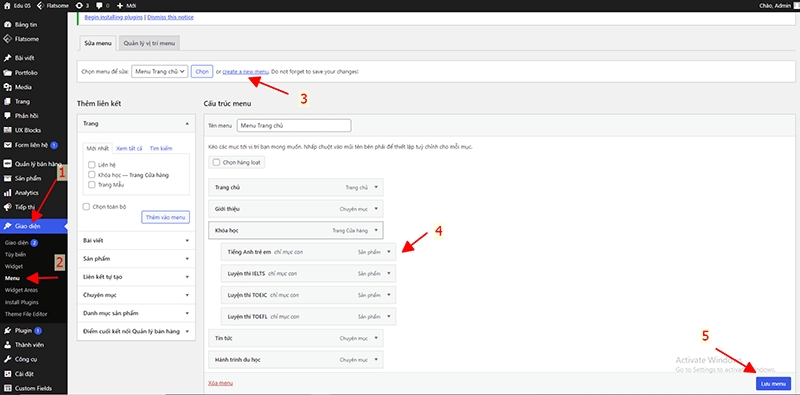Open the Menu Trang chủ select dropdown
800x395 pixels.
coord(160,71)
